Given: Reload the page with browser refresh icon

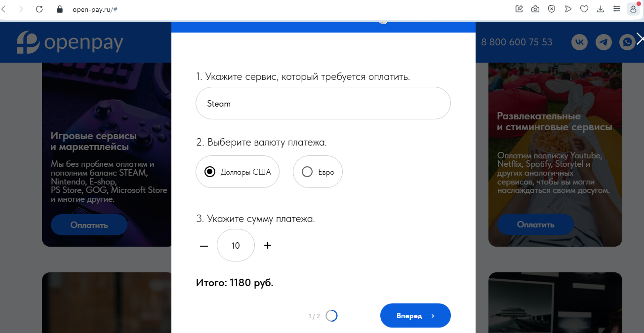Looking at the screenshot, I should click(x=40, y=9).
